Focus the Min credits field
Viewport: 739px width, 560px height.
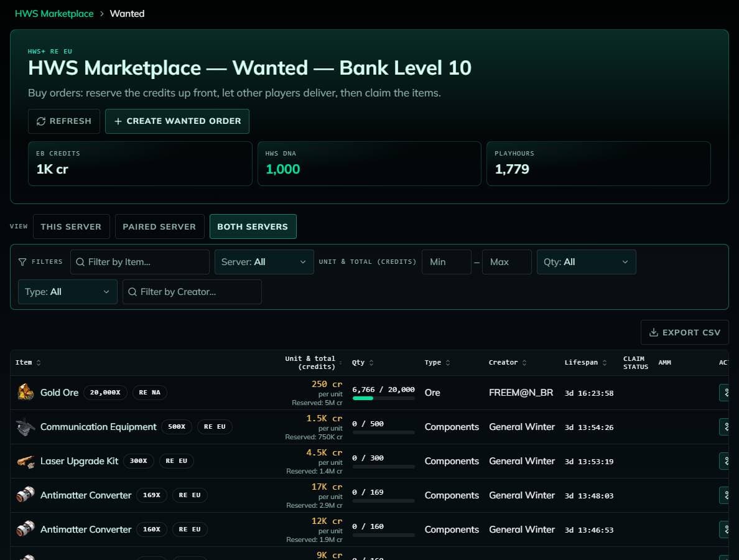point(446,262)
